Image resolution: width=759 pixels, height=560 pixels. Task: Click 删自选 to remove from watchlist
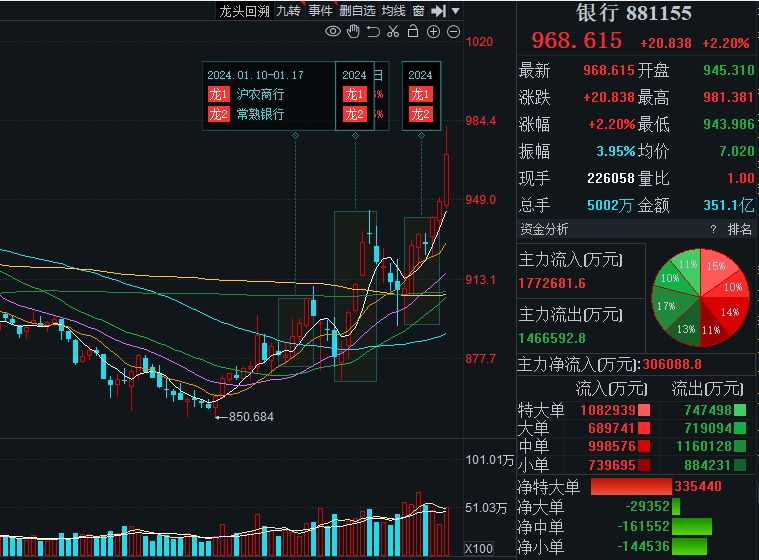tap(357, 11)
